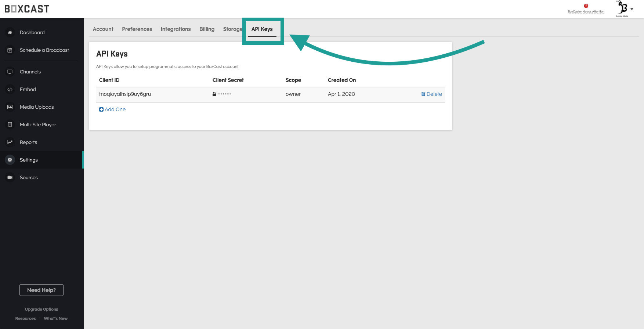The width and height of the screenshot is (644, 329).
Task: Switch to the Preferences tab
Action: (x=137, y=29)
